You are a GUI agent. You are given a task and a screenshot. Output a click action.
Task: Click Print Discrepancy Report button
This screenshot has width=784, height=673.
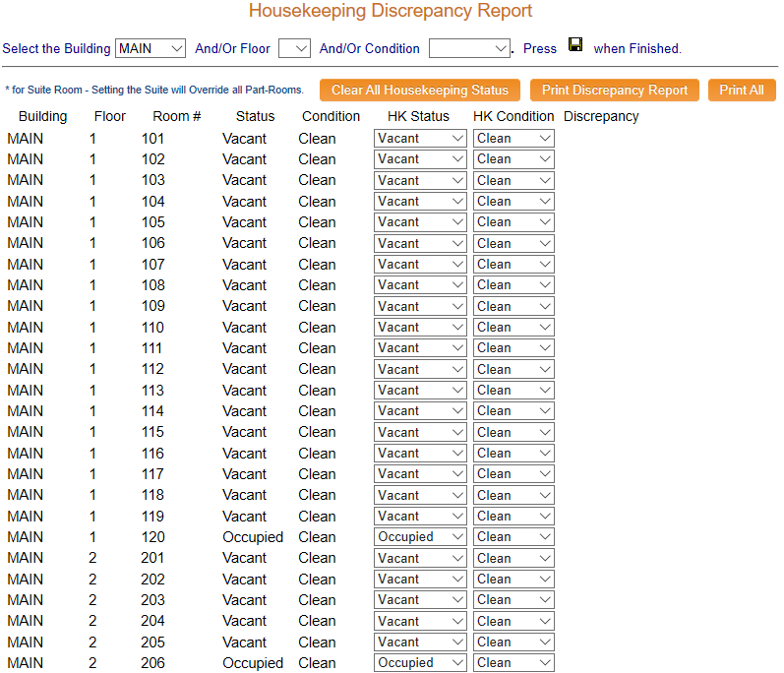click(615, 90)
